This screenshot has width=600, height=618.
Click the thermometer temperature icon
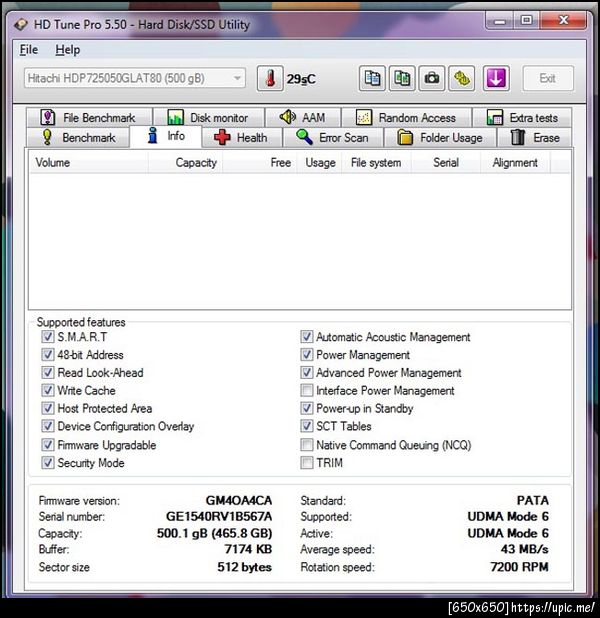click(270, 78)
